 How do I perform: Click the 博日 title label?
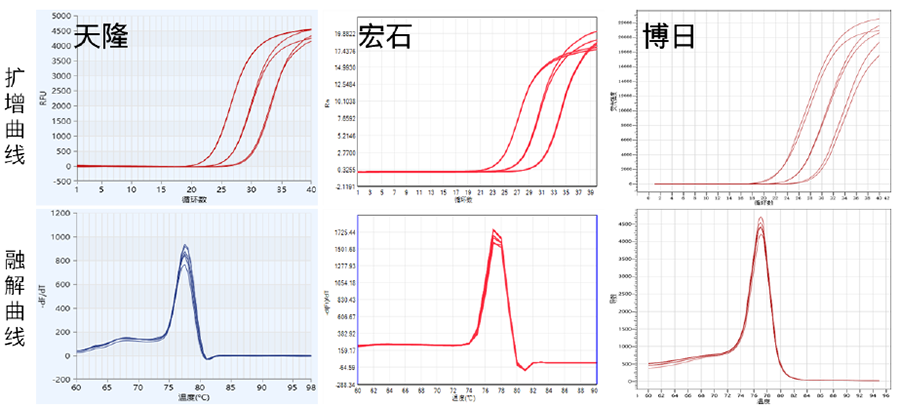pos(670,37)
